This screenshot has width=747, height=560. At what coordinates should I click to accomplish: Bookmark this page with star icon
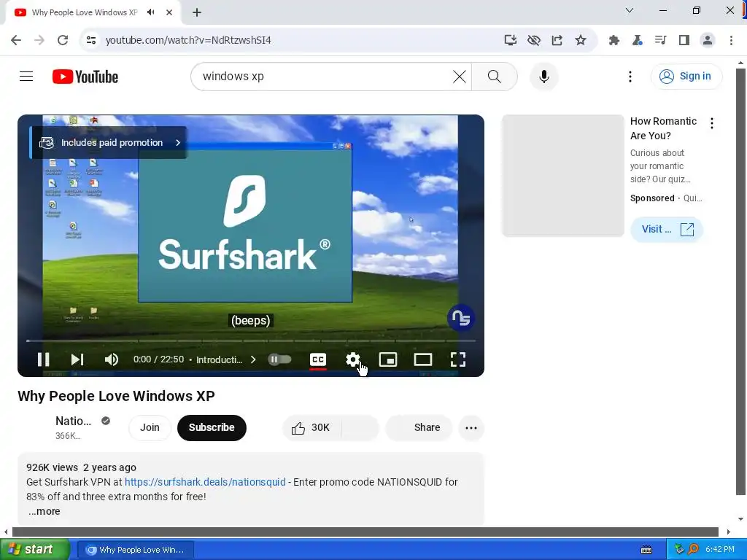pos(580,40)
